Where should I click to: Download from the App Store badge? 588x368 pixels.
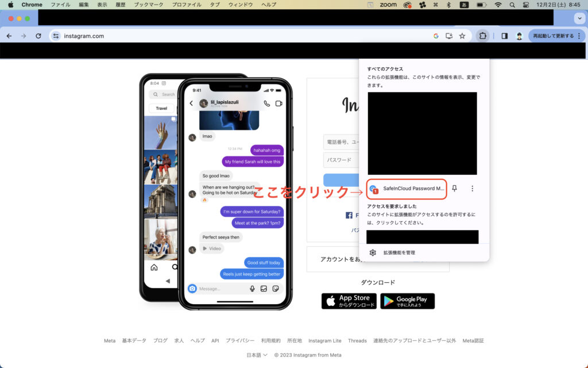[x=349, y=301]
